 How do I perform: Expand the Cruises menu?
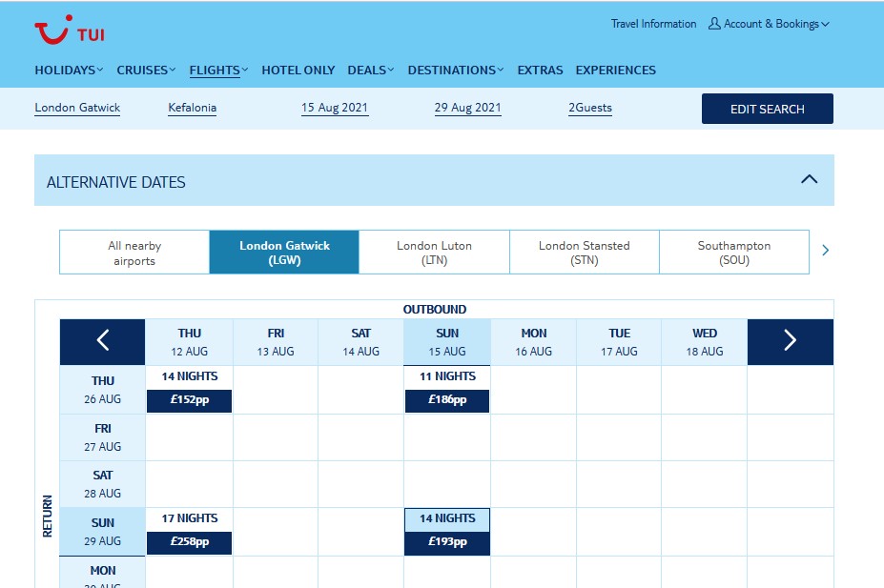(146, 71)
